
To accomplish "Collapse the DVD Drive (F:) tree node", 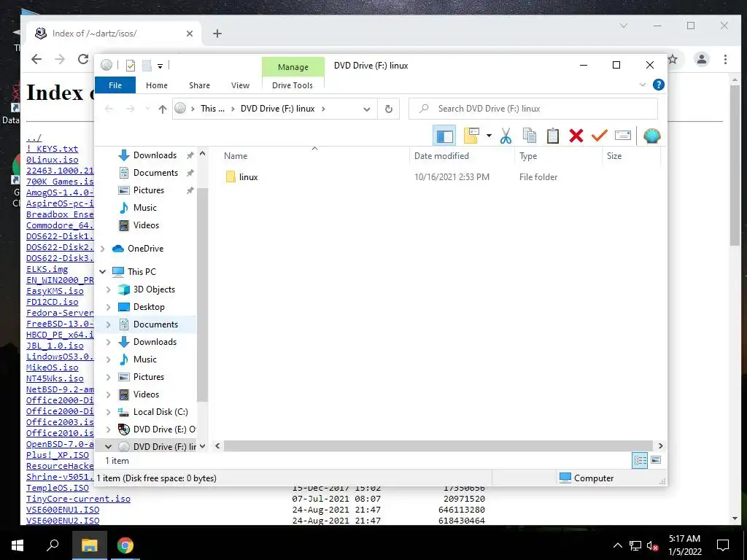I will pos(109,446).
